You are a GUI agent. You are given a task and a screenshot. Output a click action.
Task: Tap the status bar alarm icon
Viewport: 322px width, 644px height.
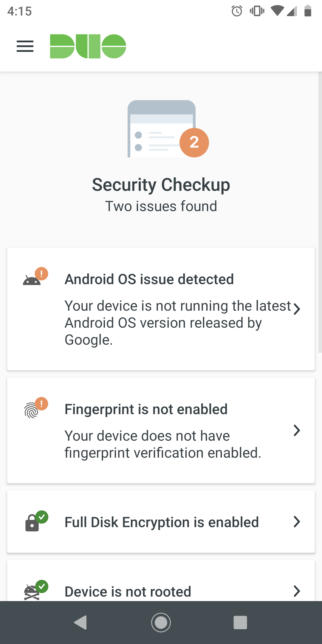[236, 11]
